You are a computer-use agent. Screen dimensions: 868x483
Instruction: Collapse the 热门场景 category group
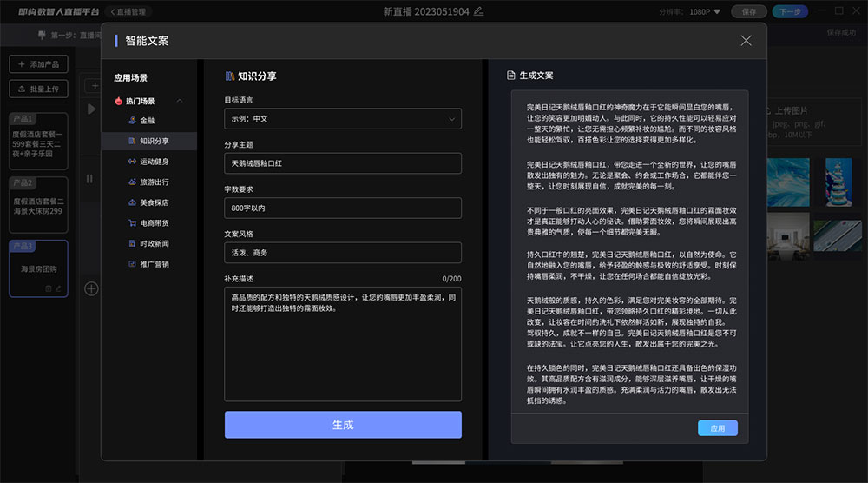coord(180,102)
